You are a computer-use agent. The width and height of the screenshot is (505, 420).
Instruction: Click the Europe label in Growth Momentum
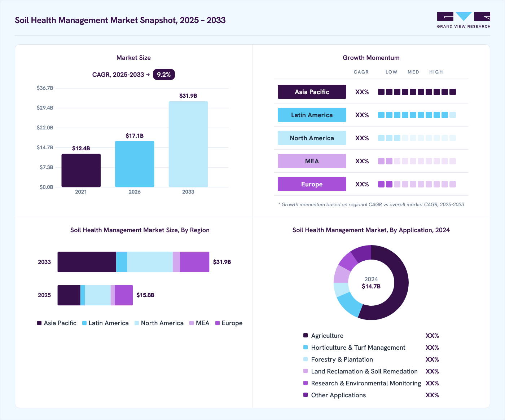312,184
